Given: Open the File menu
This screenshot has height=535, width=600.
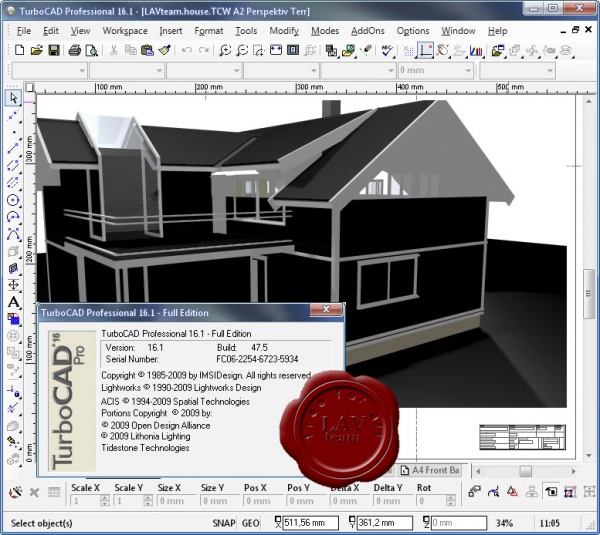Looking at the screenshot, I should [24, 31].
